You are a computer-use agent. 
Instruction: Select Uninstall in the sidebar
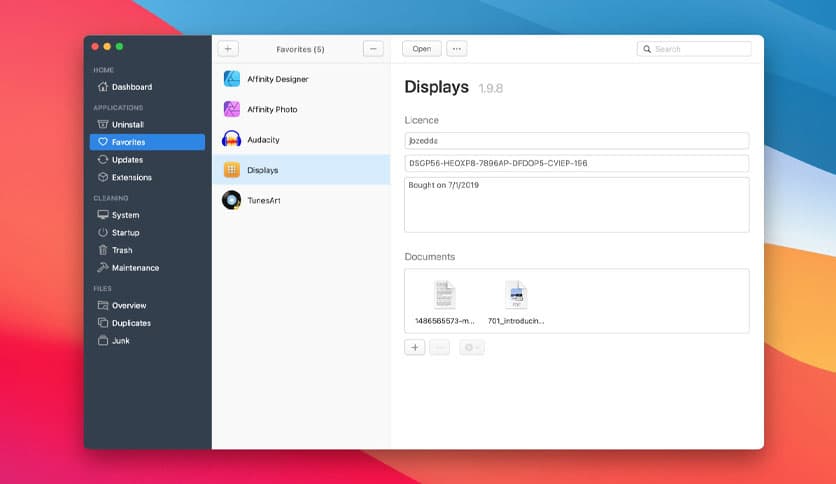(127, 125)
